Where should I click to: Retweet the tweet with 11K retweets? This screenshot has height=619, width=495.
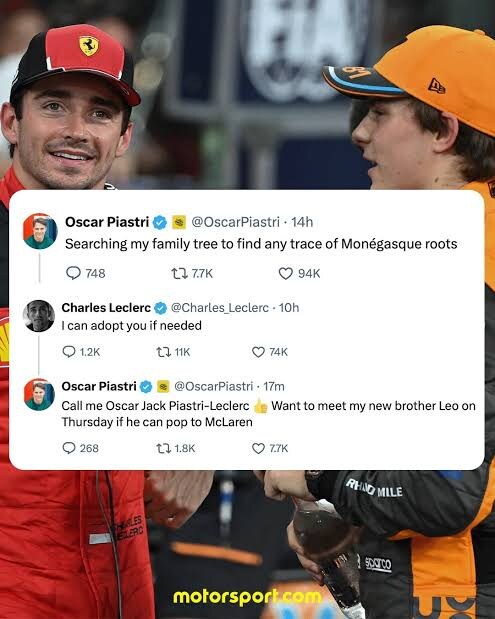pyautogui.click(x=163, y=352)
